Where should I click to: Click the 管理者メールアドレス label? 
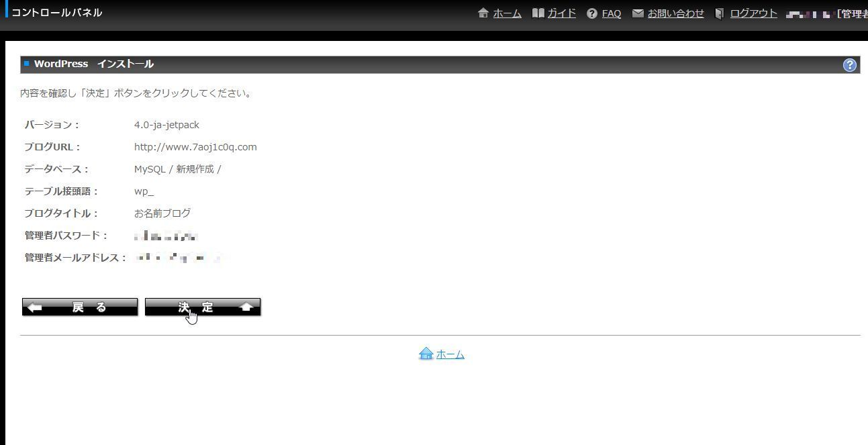pos(76,258)
